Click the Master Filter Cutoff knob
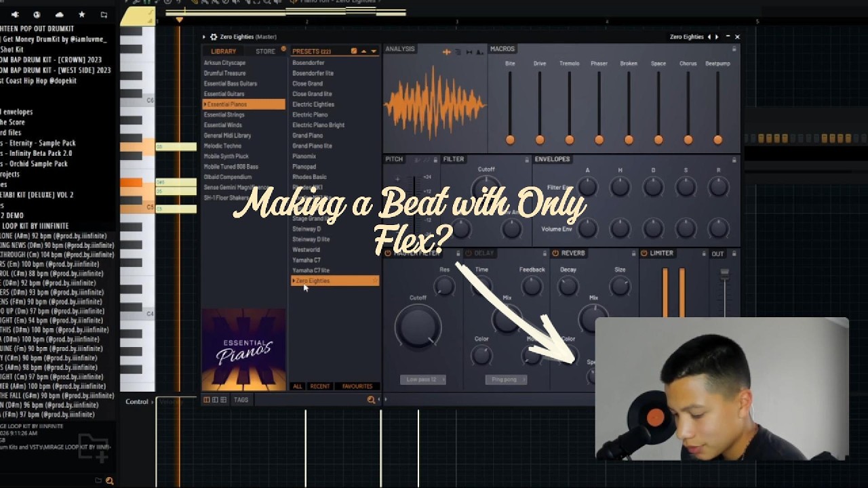The image size is (868, 488). 418,327
